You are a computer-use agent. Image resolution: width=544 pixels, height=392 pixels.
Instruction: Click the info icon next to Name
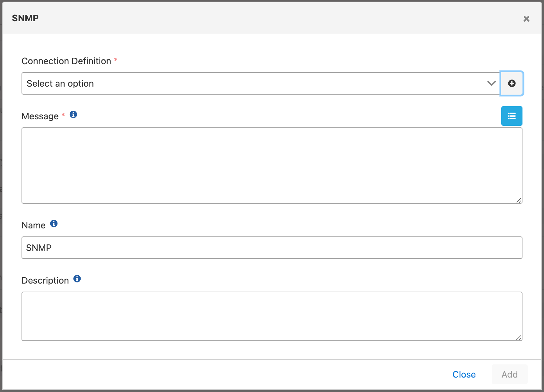click(x=54, y=224)
